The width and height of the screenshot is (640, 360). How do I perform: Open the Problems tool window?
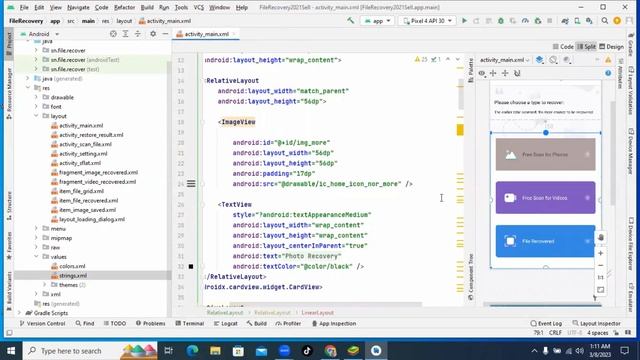coord(151,323)
